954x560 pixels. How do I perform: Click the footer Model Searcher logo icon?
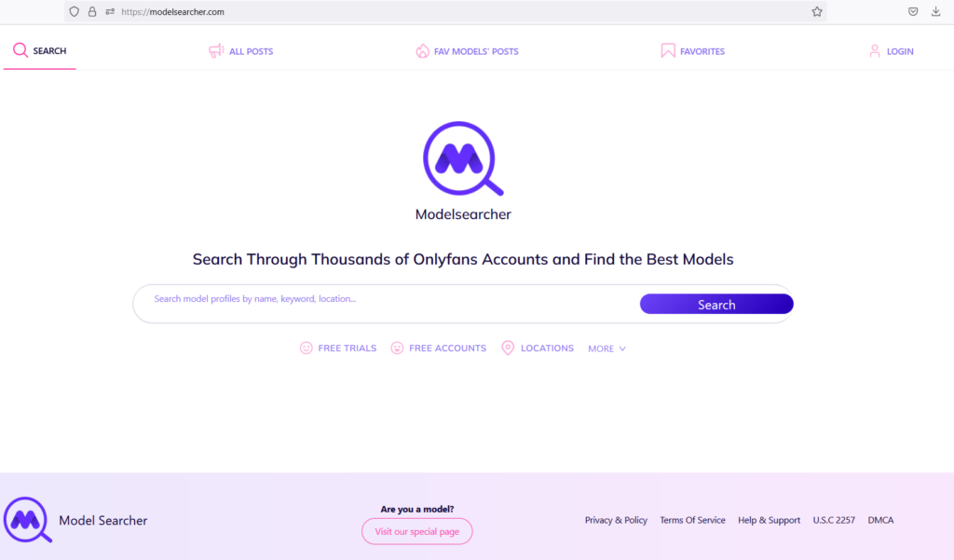[27, 520]
